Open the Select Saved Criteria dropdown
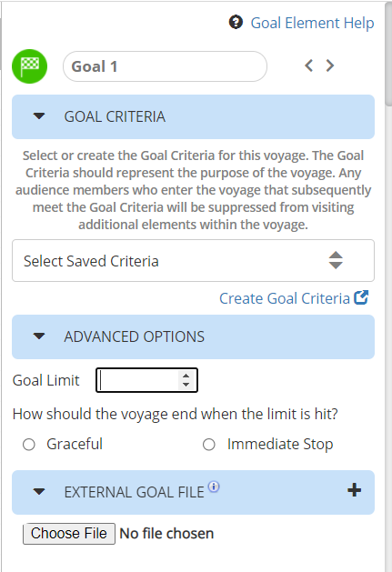The height and width of the screenshot is (572, 392). pyautogui.click(x=193, y=260)
